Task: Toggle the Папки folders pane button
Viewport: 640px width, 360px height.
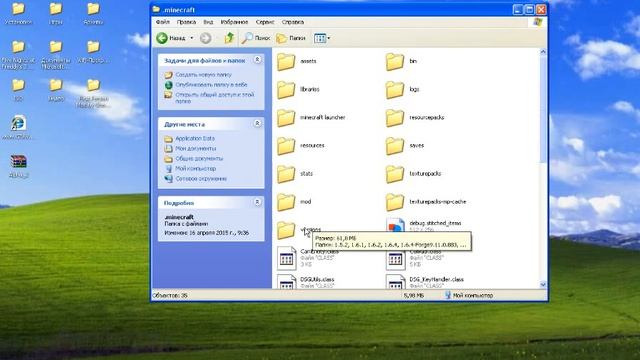Action: tap(291, 38)
